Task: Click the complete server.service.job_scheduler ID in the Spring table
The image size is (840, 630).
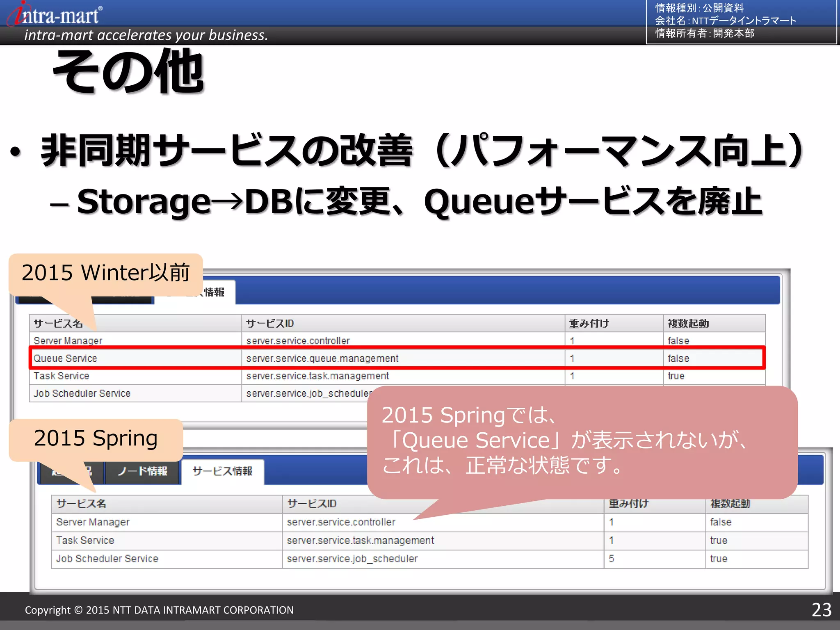Action: point(352,559)
